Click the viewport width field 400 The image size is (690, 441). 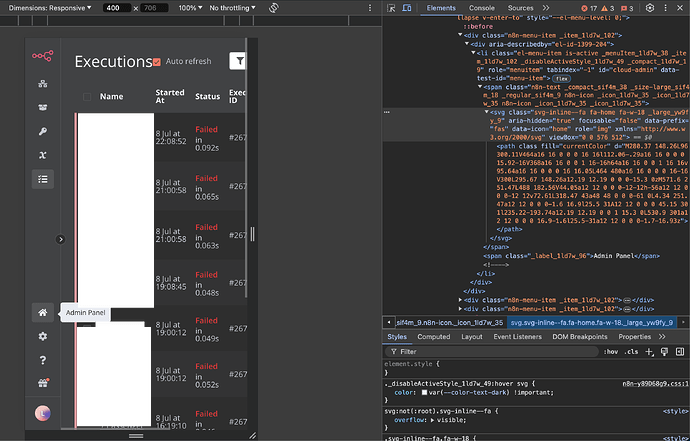[x=116, y=8]
